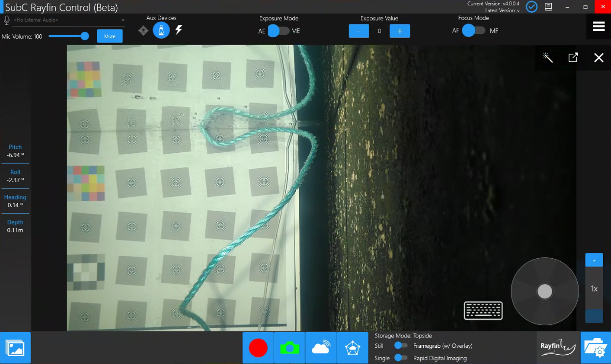611x364 pixels.
Task: Click the lamp icon in Aux Devices
Action: (x=161, y=30)
